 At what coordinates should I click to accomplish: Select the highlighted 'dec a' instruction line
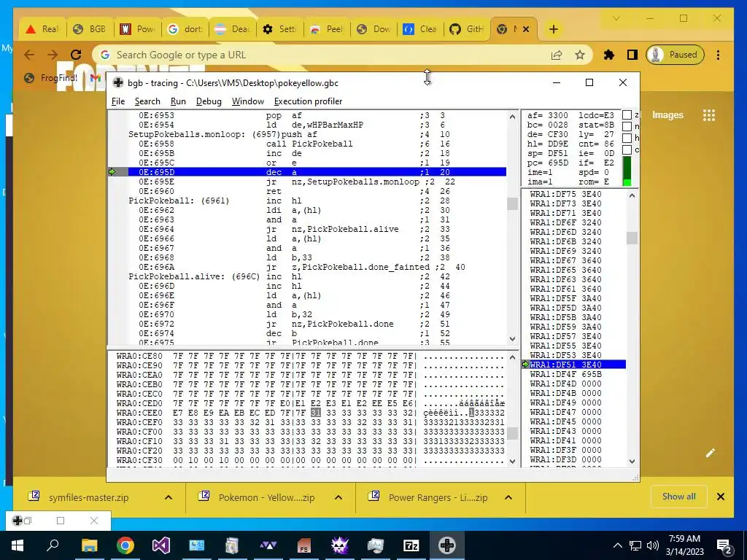(317, 172)
